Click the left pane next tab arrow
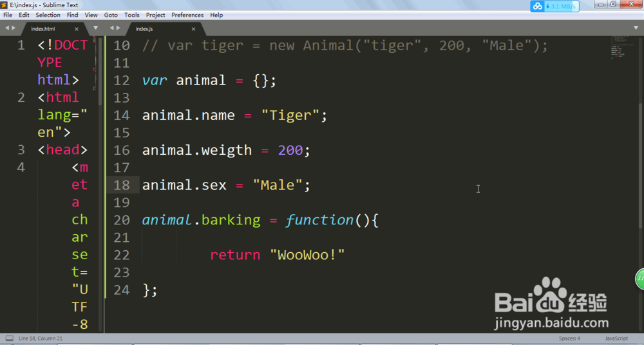This screenshot has width=644, height=345. 14,28
